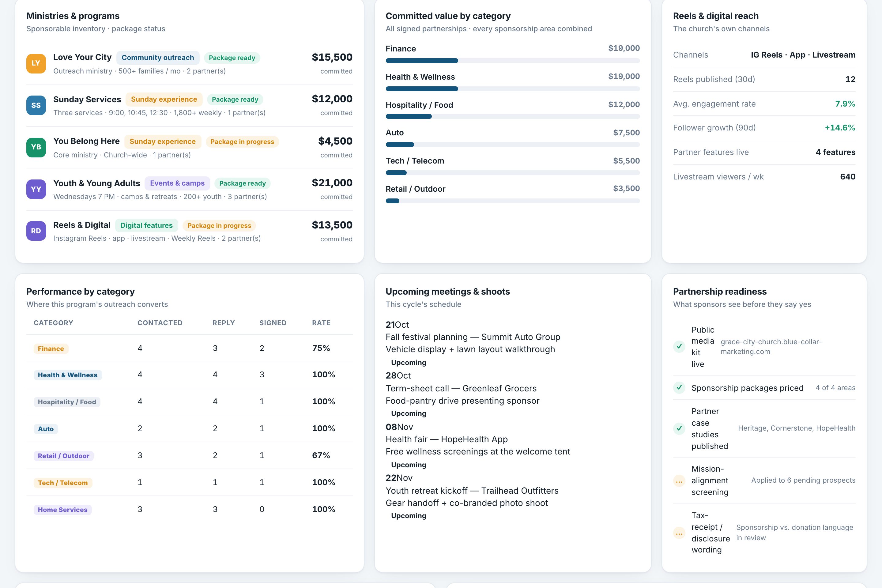The height and width of the screenshot is (588, 882).
Task: Click the Events & camps tag
Action: click(177, 183)
